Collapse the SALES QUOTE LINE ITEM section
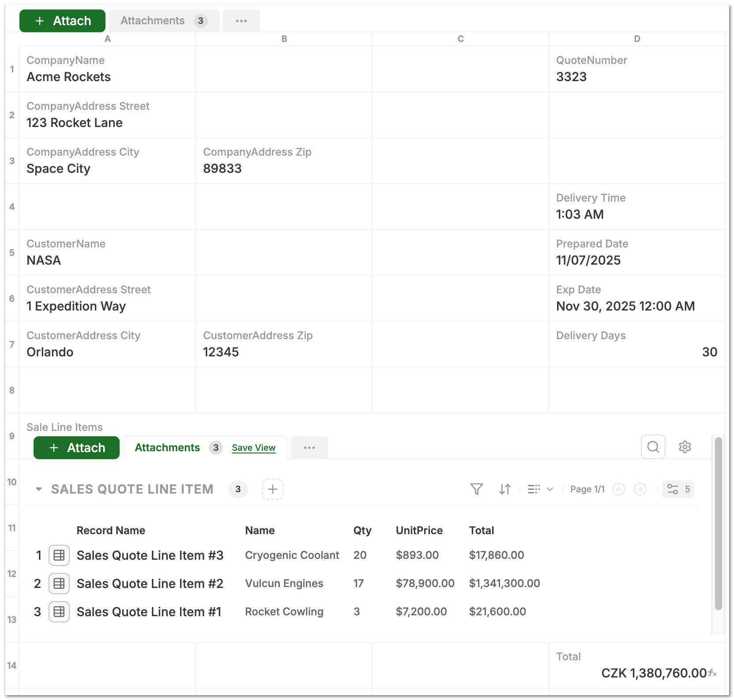 38,489
